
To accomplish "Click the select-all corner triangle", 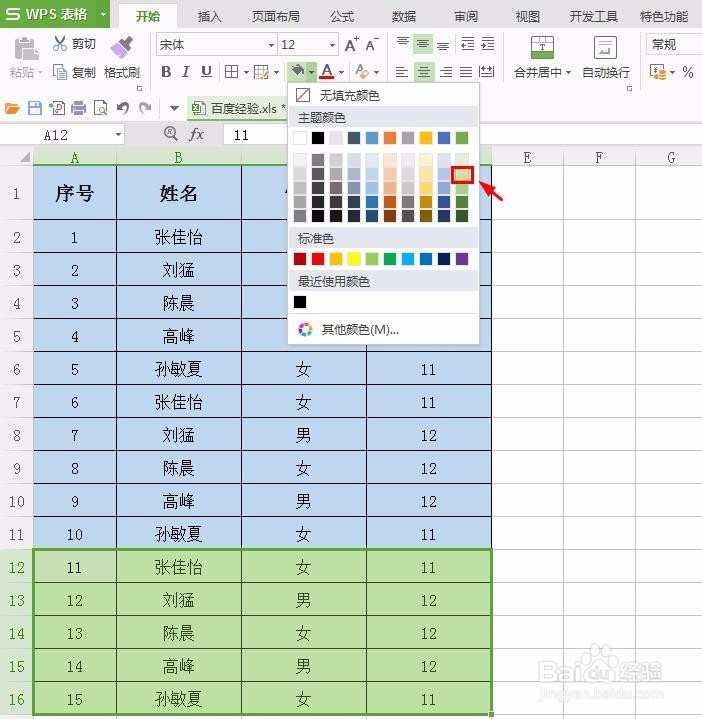I will 23,157.
